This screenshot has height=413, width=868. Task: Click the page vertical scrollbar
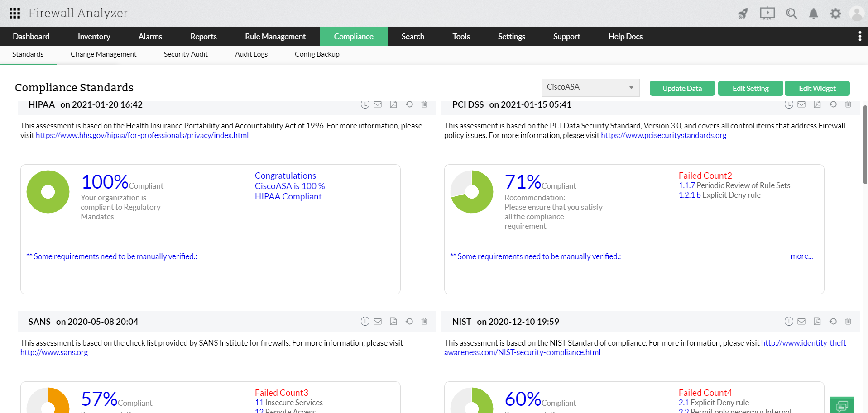[865, 145]
